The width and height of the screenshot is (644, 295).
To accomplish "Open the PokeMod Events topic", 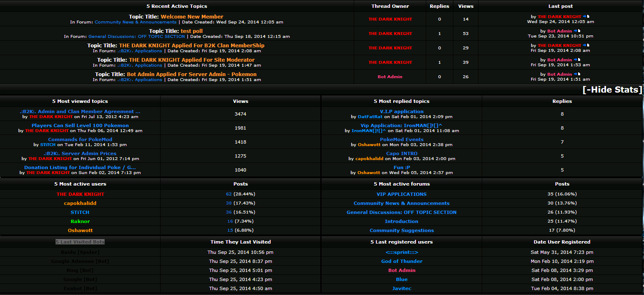I will tap(401, 139).
